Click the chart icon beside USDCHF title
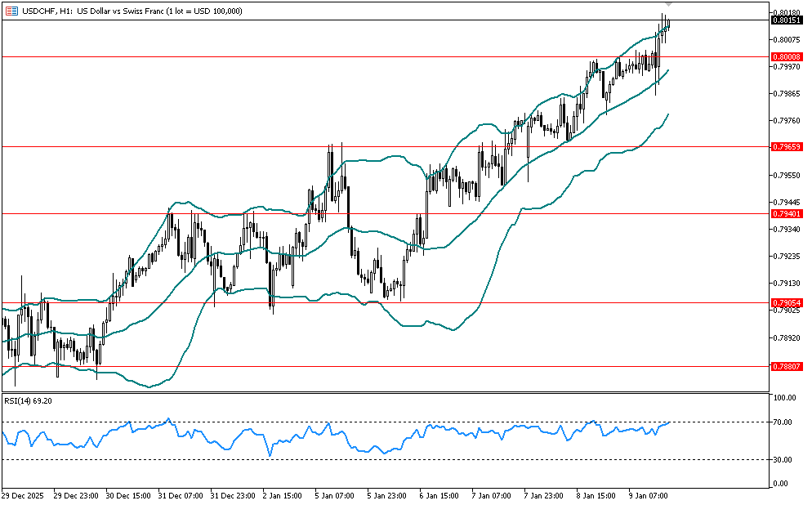The height and width of the screenshot is (505, 812). click(9, 9)
